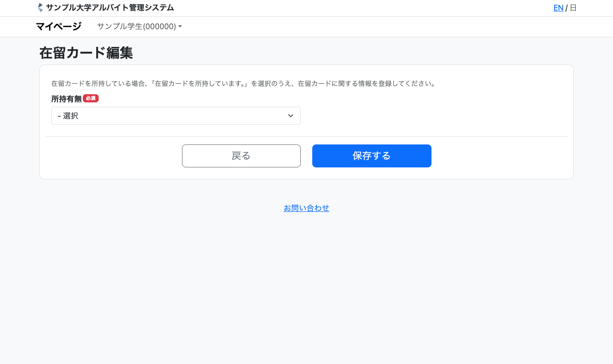Image resolution: width=613 pixels, height=364 pixels.
Task: Click the red 必須 required badge
Action: point(91,98)
